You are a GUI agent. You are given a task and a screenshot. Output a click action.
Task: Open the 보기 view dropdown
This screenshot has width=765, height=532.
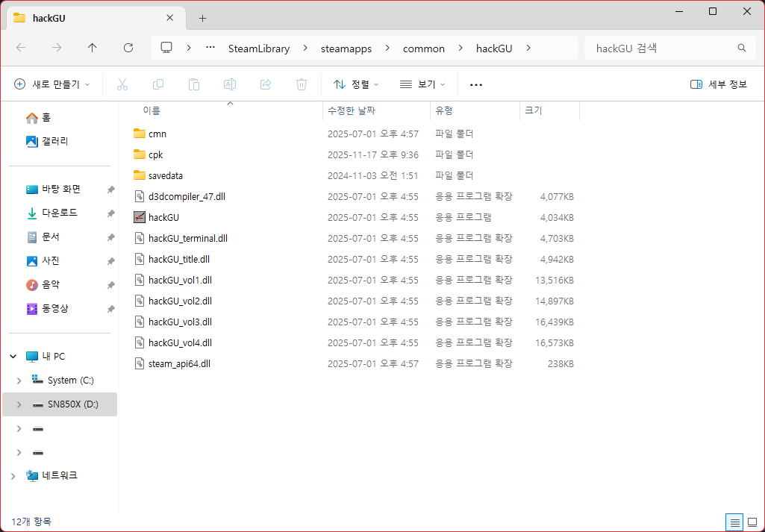(422, 84)
